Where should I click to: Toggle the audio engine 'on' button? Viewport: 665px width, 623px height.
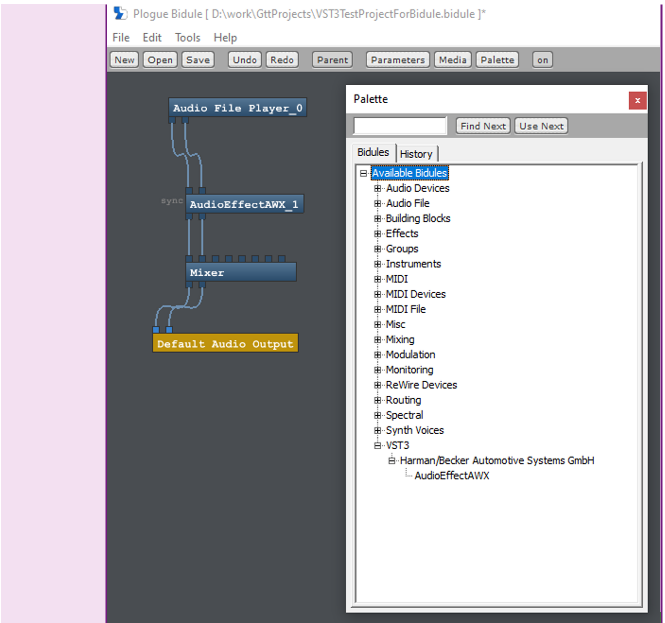[542, 60]
